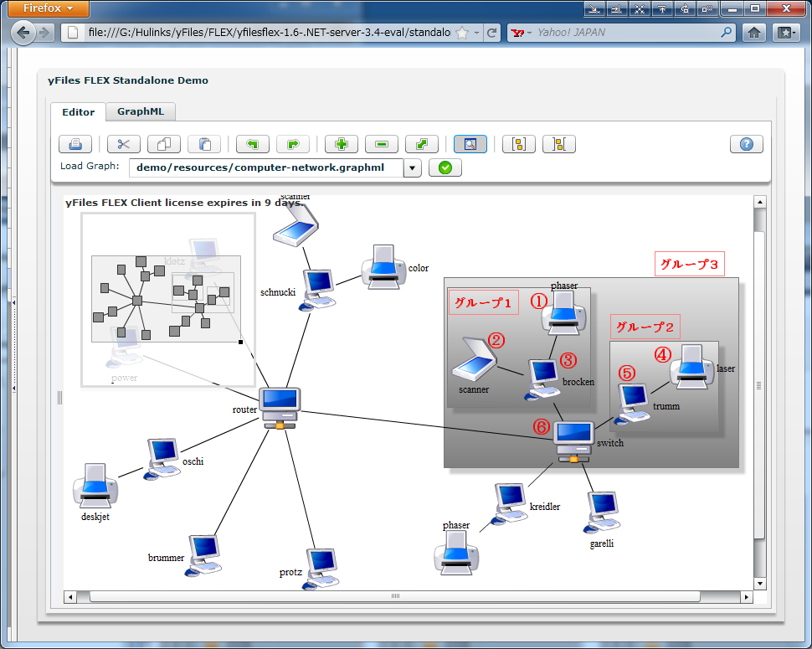The height and width of the screenshot is (649, 812).
Task: Go to the browser home page
Action: [754, 33]
